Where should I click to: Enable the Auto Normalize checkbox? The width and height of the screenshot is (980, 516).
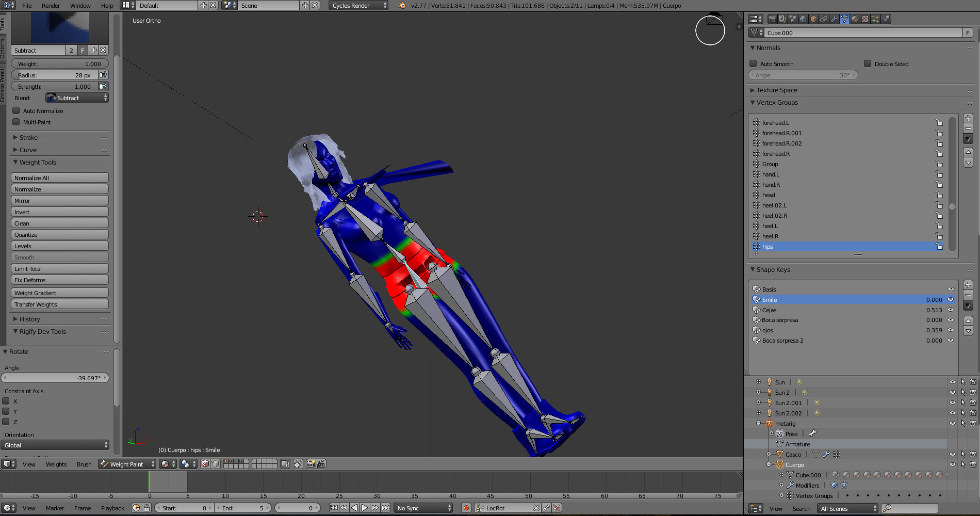17,111
